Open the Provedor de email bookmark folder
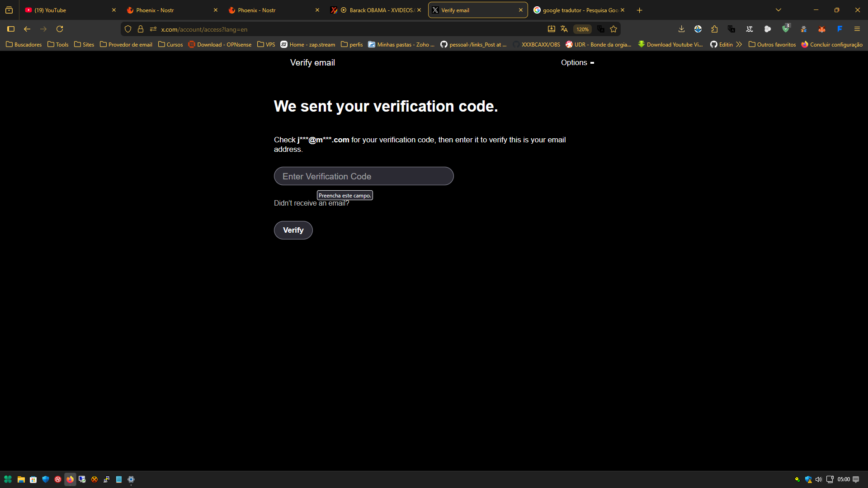 pyautogui.click(x=126, y=45)
